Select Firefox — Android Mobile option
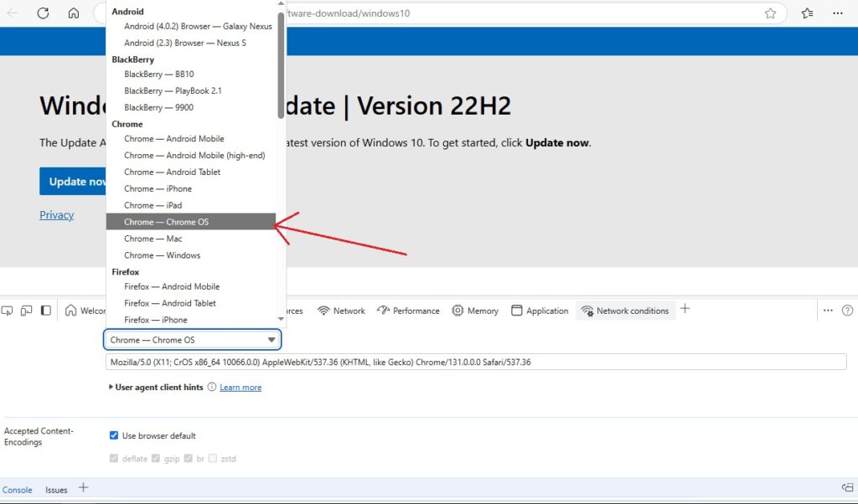This screenshot has width=858, height=504. pos(191,286)
